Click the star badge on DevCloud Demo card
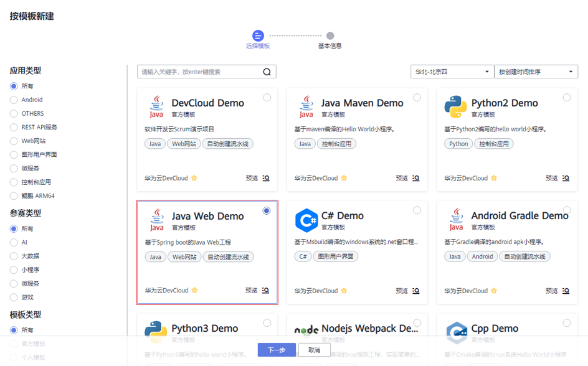 pyautogui.click(x=194, y=178)
